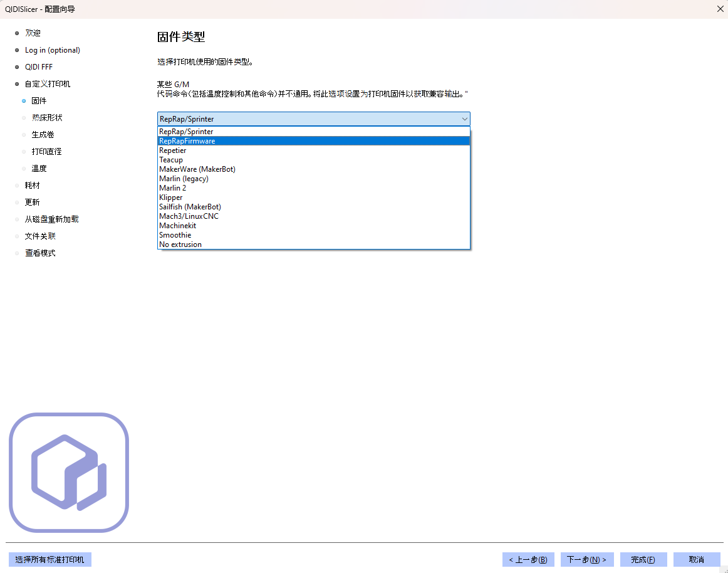Choose Klipper firmware option

[314, 197]
